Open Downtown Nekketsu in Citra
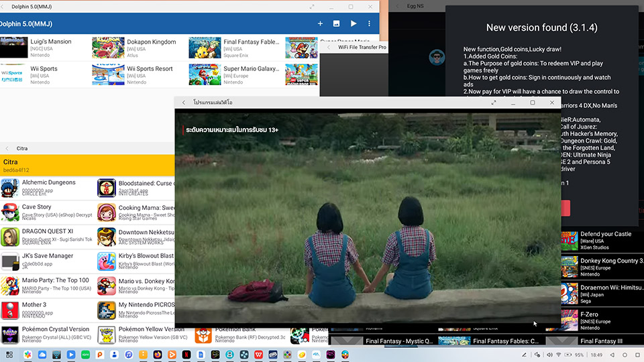Image resolution: width=644 pixels, height=362 pixels. coord(136,237)
